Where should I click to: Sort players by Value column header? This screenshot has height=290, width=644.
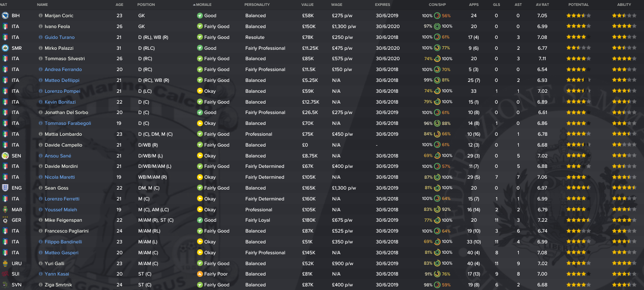(x=307, y=5)
